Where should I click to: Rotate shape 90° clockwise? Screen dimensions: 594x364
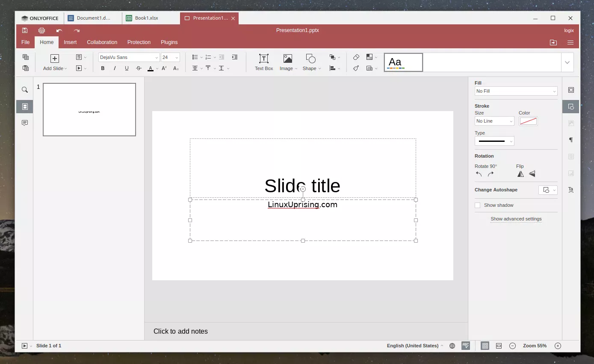click(x=491, y=174)
